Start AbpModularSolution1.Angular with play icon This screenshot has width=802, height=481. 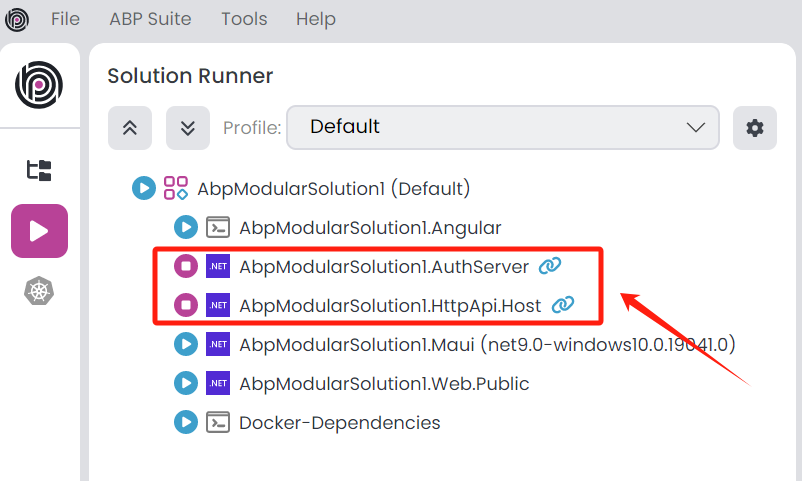point(185,227)
